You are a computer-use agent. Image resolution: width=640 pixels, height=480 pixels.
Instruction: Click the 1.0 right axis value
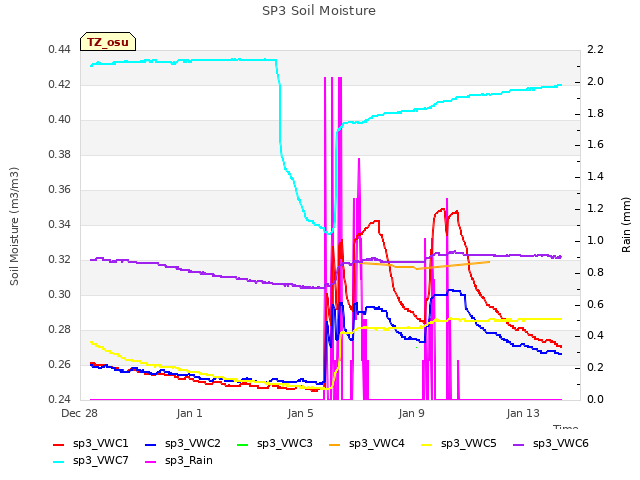[x=595, y=240]
